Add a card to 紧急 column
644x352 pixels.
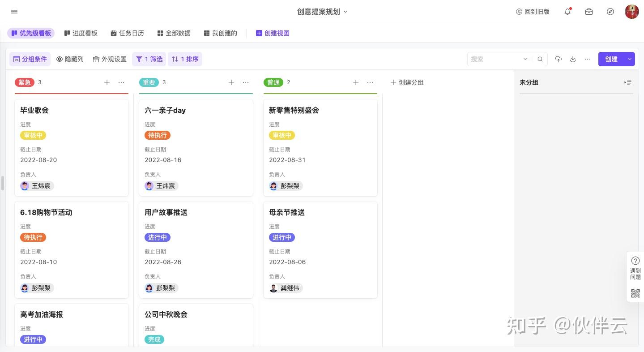[107, 82]
